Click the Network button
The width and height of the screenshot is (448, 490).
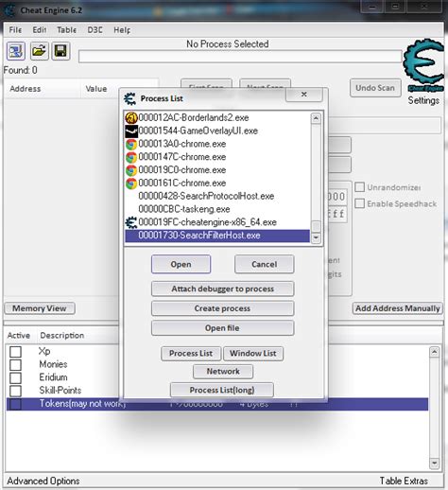coord(223,372)
